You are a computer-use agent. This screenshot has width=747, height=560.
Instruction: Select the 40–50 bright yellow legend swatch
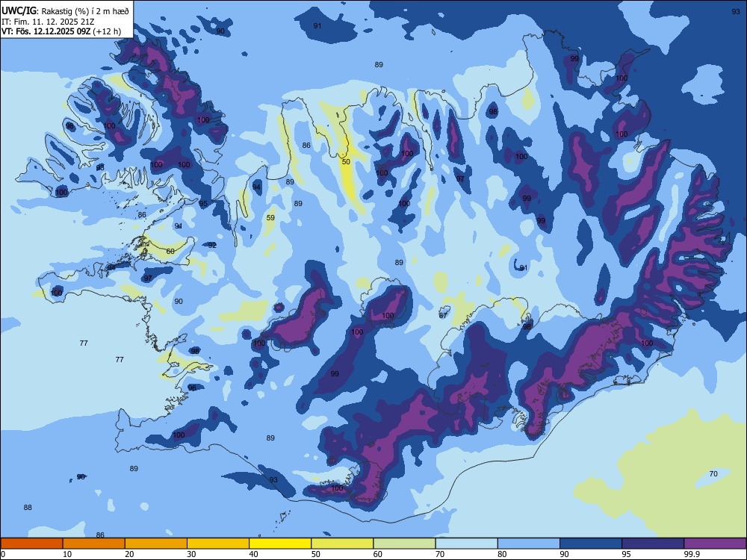[280, 544]
